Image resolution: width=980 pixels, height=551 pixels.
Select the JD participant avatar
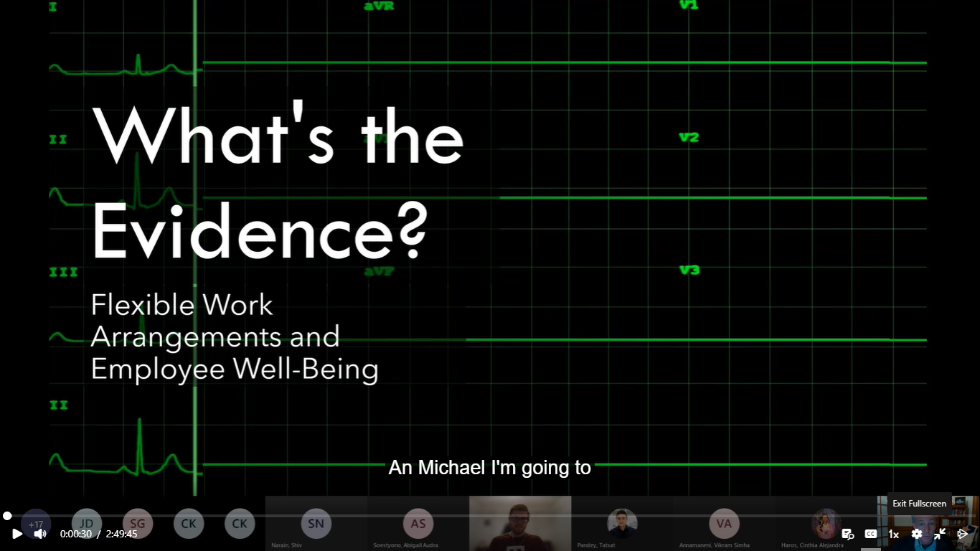pyautogui.click(x=87, y=524)
